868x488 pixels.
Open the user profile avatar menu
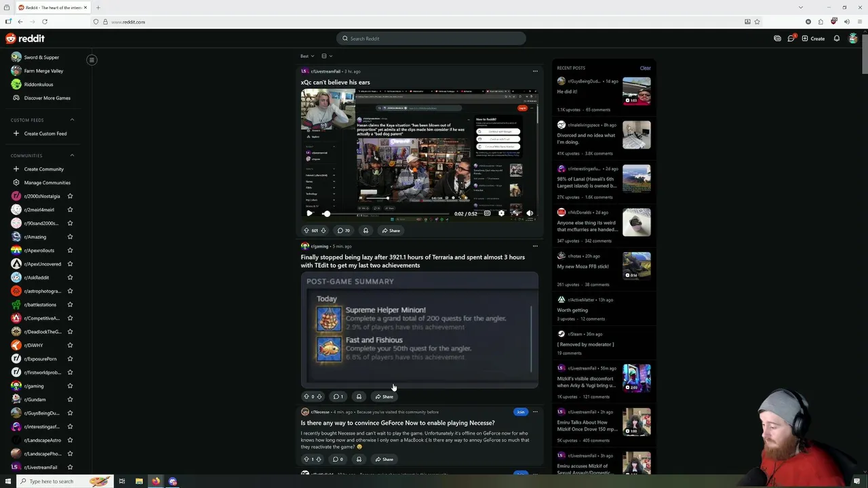[853, 39]
